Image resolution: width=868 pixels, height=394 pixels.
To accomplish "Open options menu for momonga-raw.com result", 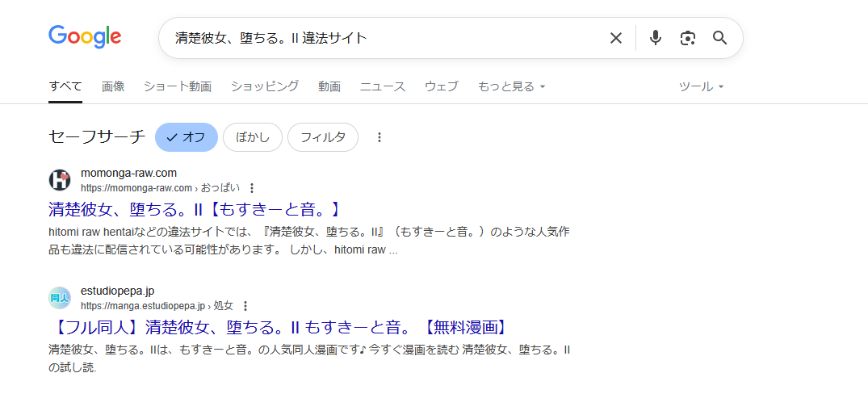I will pos(252,187).
